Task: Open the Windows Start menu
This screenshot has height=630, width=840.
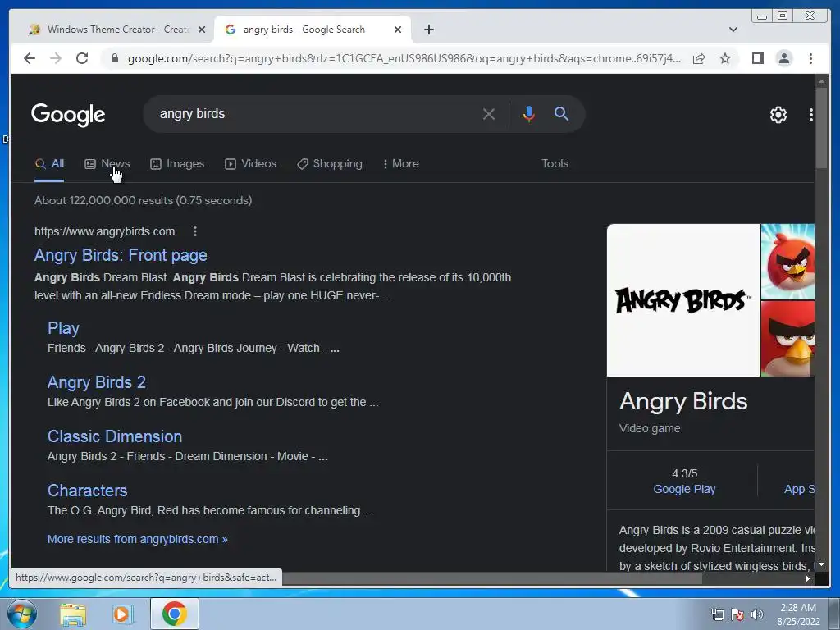Action: (22, 614)
